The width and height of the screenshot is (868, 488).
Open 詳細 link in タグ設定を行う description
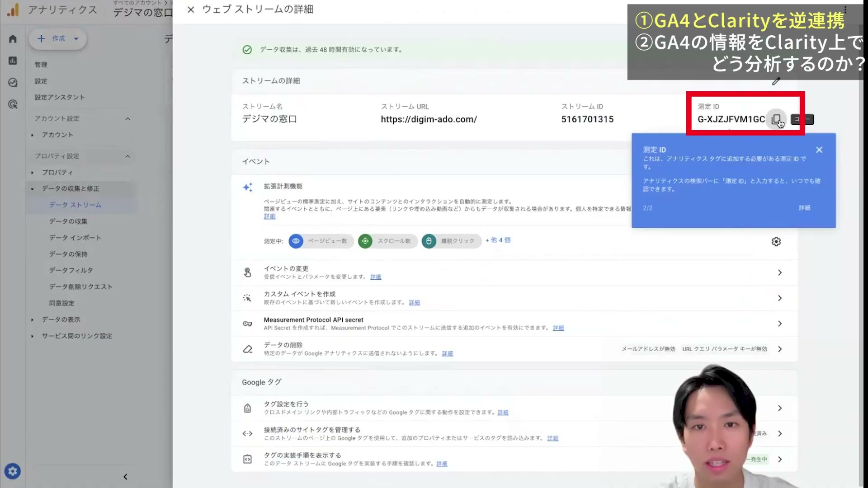coord(503,413)
